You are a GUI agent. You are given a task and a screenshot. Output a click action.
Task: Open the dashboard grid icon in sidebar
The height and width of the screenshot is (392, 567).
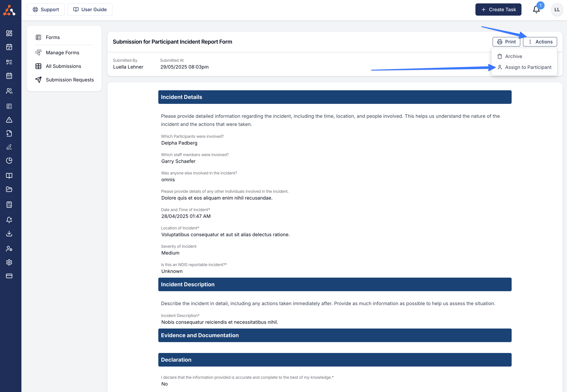click(x=9, y=33)
